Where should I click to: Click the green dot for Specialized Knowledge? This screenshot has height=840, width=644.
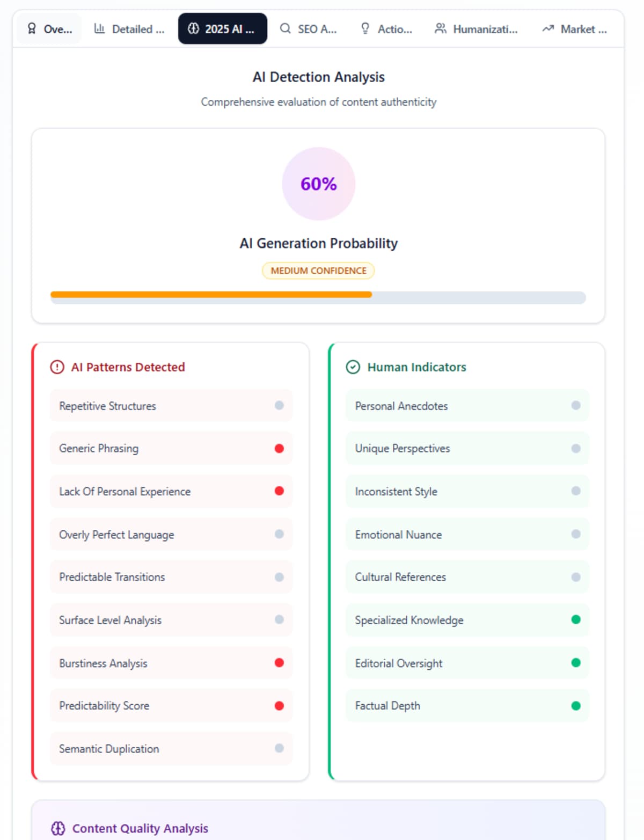[x=576, y=620]
